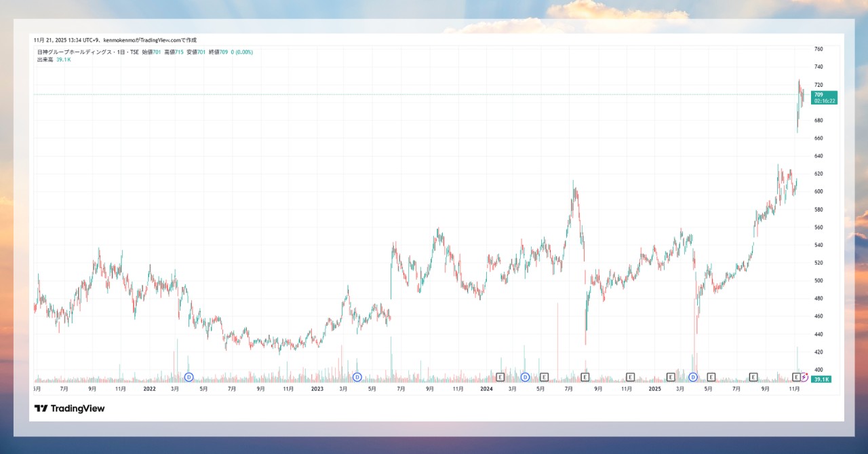This screenshot has height=454, width=868.
Task: Click the dividend marker in spring 2025
Action: click(693, 377)
